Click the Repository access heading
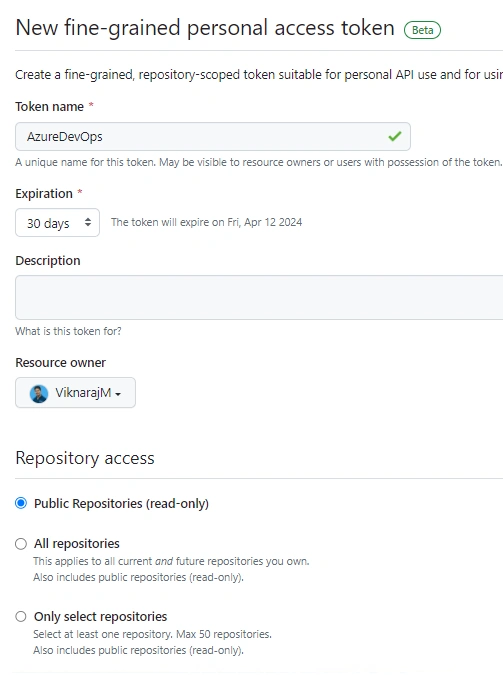503x675 pixels. point(85,458)
